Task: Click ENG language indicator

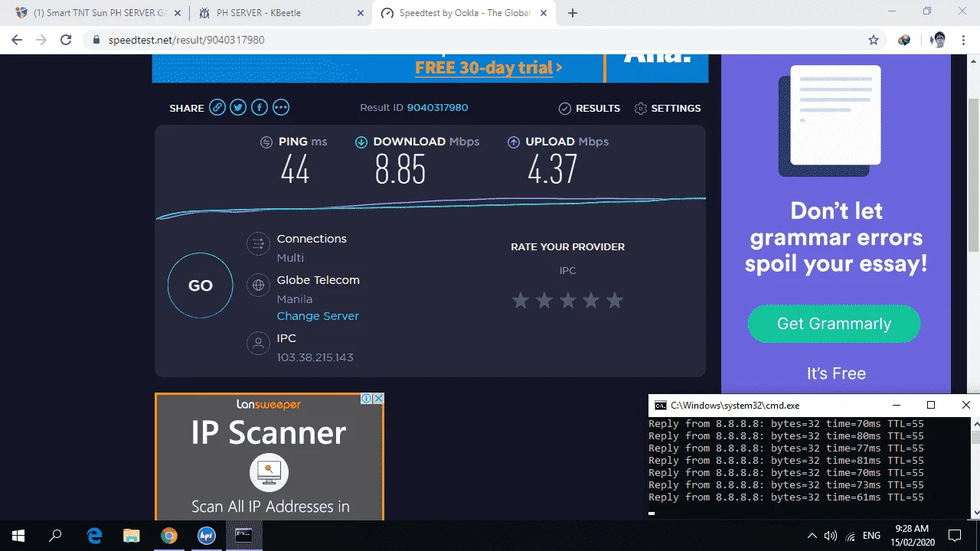Action: (872, 536)
